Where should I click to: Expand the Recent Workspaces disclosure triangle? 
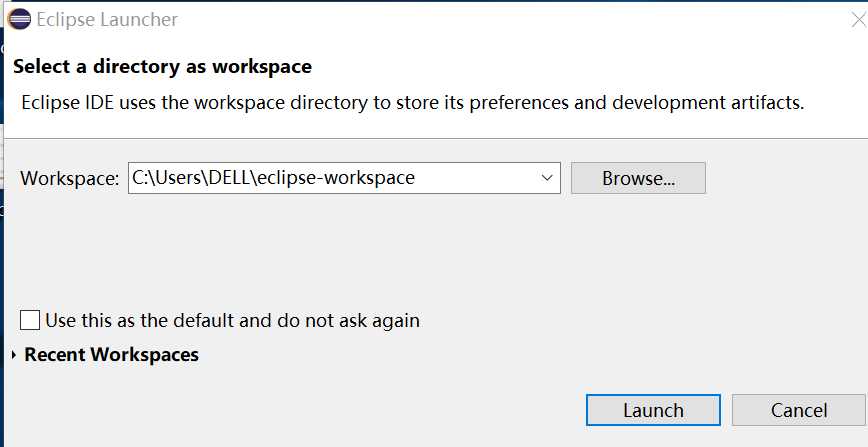(14, 354)
